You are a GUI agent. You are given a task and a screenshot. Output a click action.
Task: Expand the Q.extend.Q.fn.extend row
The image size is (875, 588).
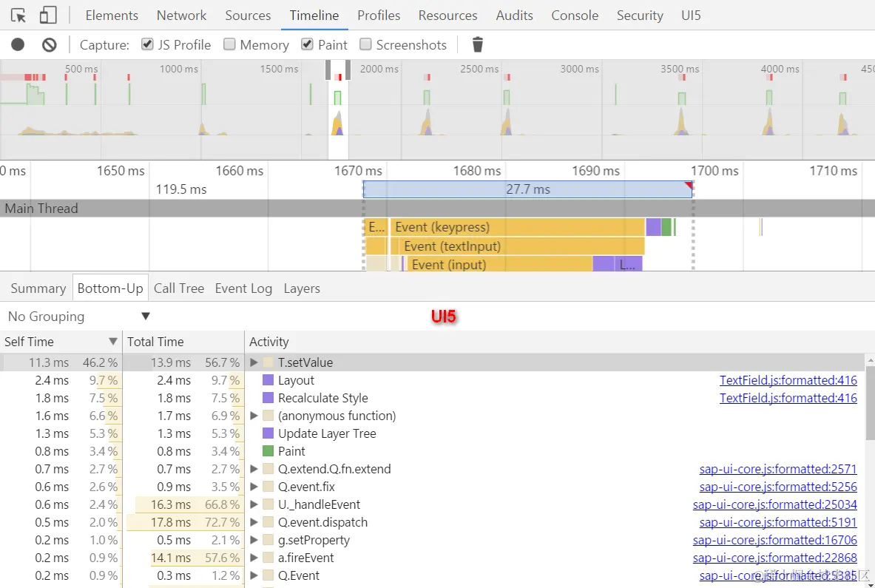[x=254, y=469]
